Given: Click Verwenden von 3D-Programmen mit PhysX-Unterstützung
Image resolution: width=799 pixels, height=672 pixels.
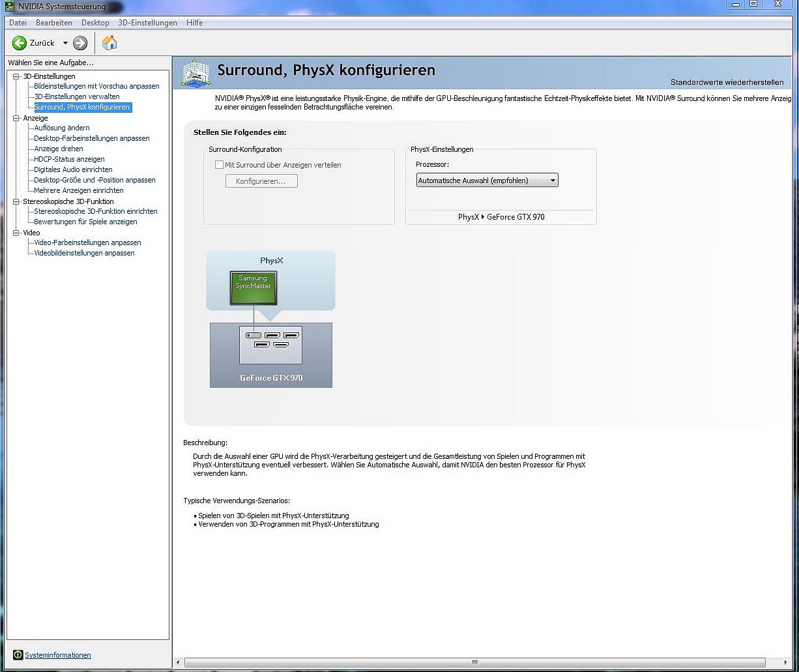Looking at the screenshot, I should (x=288, y=524).
